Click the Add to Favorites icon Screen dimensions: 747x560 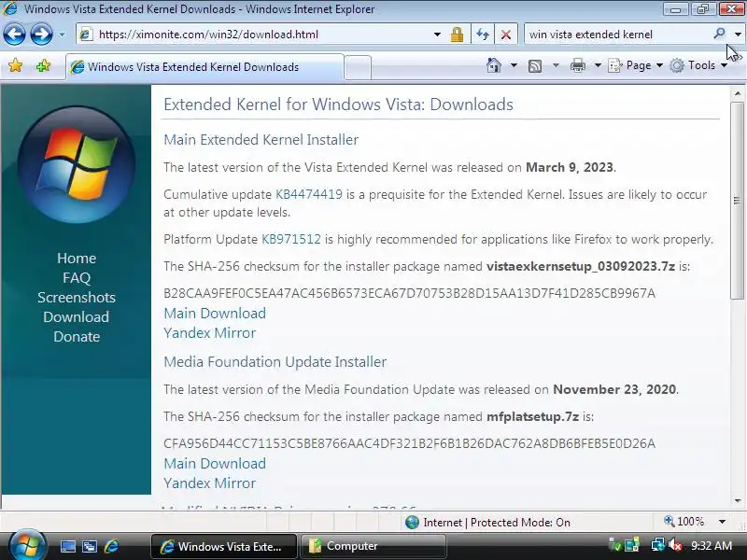tap(43, 65)
